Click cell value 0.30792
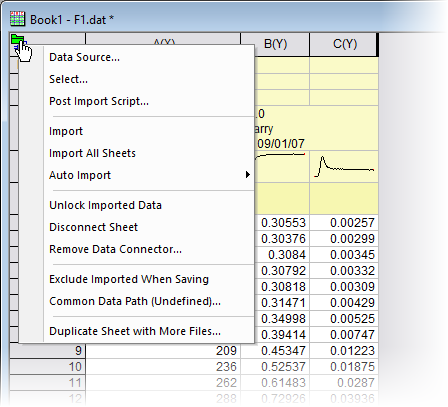The width and height of the screenshot is (448, 407). tap(283, 271)
